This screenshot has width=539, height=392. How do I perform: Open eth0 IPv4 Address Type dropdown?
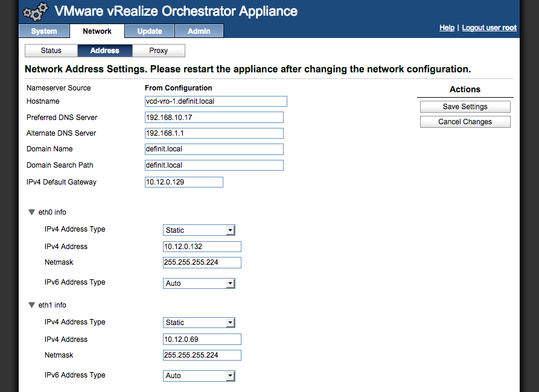(x=199, y=230)
